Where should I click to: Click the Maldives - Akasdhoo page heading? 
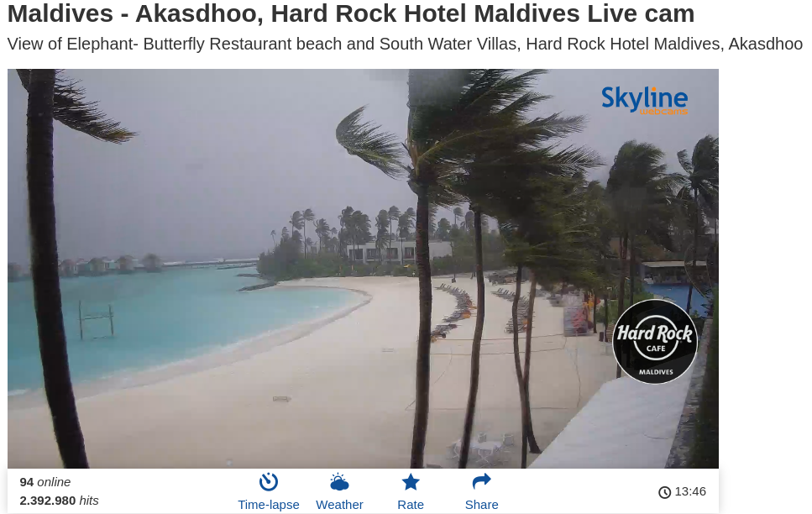click(351, 13)
